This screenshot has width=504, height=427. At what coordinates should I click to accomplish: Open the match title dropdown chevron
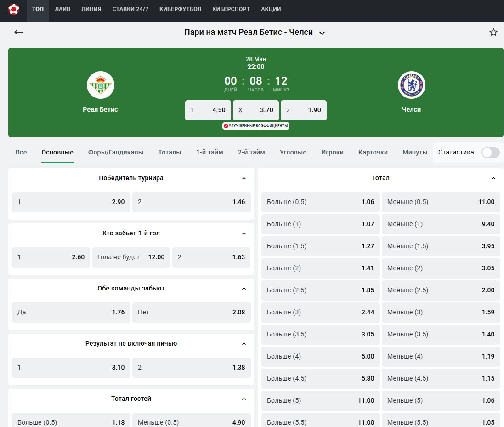322,33
